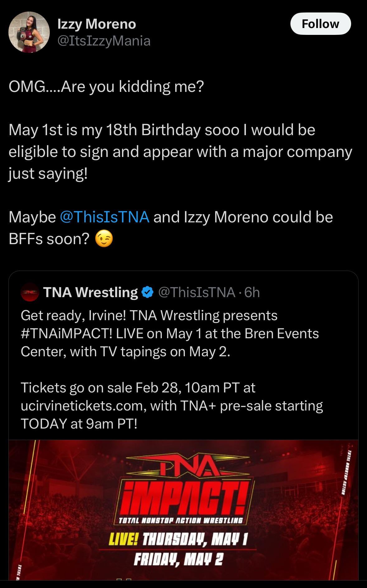The height and width of the screenshot is (588, 367).
Task: Open the #TNAiMPACT hashtag
Action: 66,334
